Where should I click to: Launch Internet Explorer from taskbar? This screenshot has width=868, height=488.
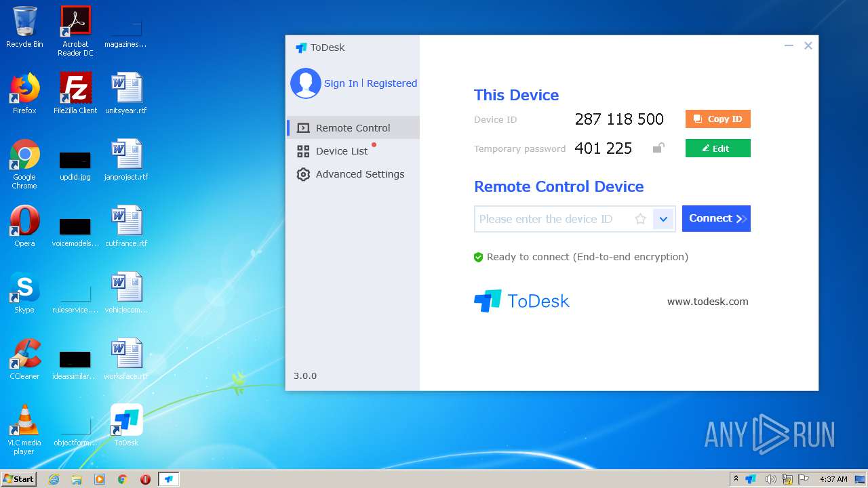pyautogui.click(x=54, y=479)
